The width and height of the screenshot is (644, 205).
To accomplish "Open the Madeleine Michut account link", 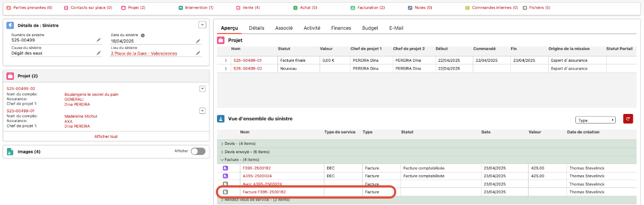I will pos(81,116).
